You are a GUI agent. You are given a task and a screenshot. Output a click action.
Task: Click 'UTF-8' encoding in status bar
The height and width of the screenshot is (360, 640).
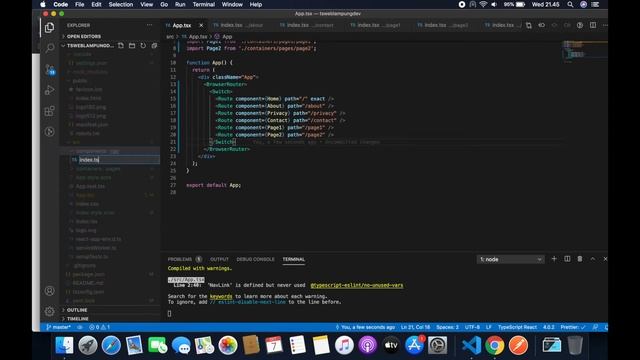coord(472,327)
